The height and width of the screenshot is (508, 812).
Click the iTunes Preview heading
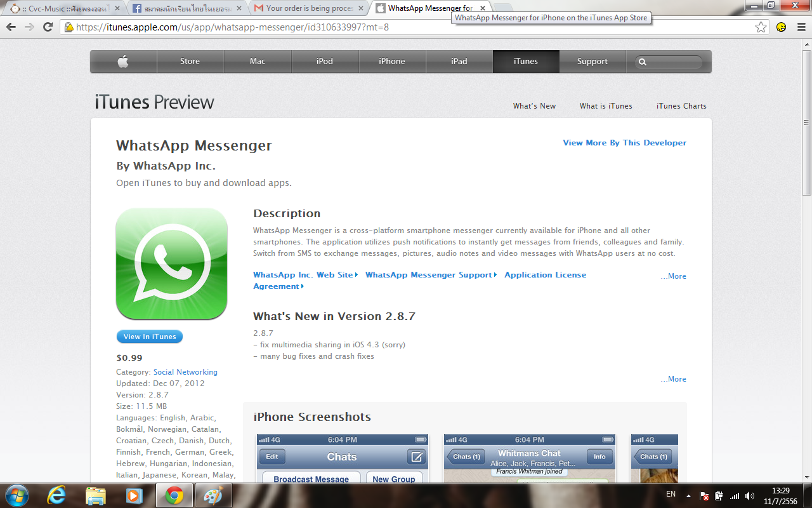(x=154, y=102)
